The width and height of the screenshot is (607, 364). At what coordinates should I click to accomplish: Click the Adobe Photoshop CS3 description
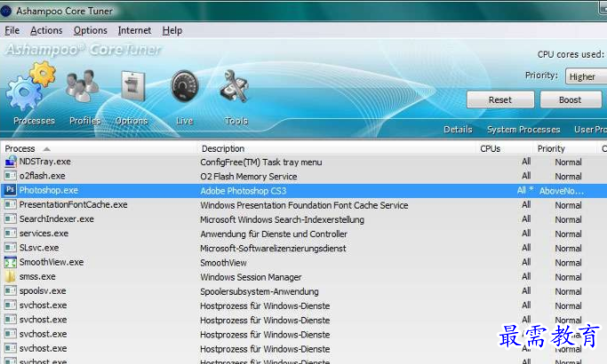coord(244,191)
